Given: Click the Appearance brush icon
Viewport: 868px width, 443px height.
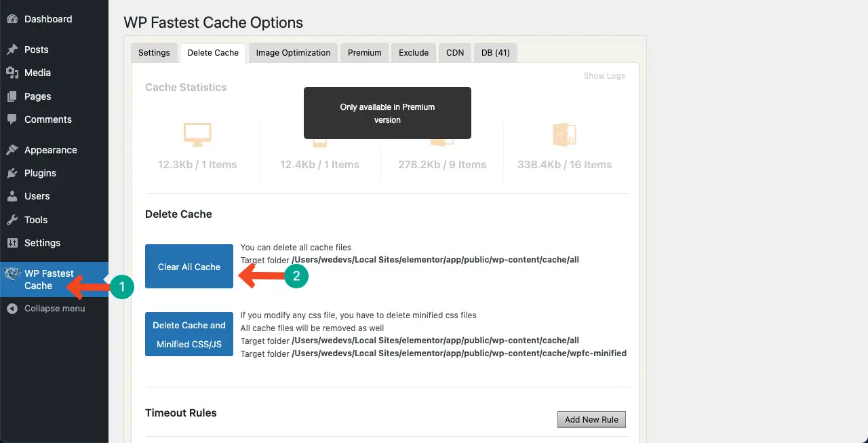Looking at the screenshot, I should click(x=12, y=150).
